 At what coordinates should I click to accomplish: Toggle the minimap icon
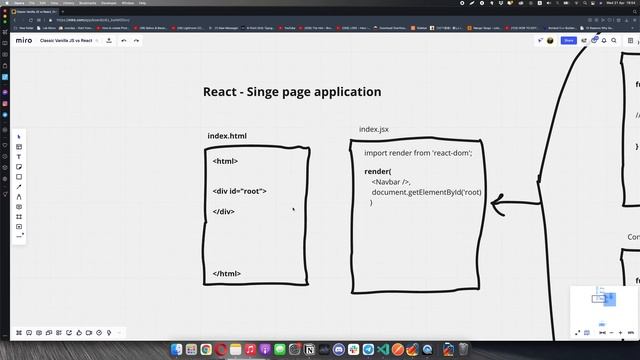tap(587, 333)
